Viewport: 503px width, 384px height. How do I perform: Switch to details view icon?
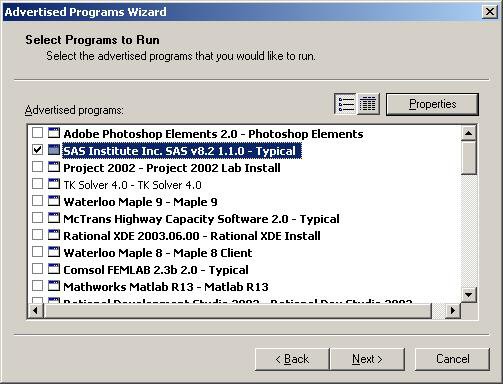[368, 104]
